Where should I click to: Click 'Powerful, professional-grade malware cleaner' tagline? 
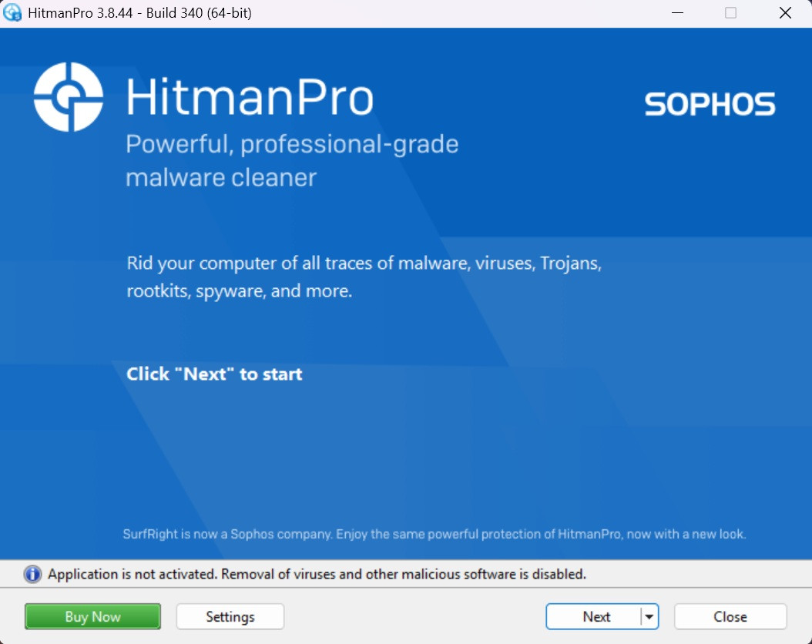point(292,160)
